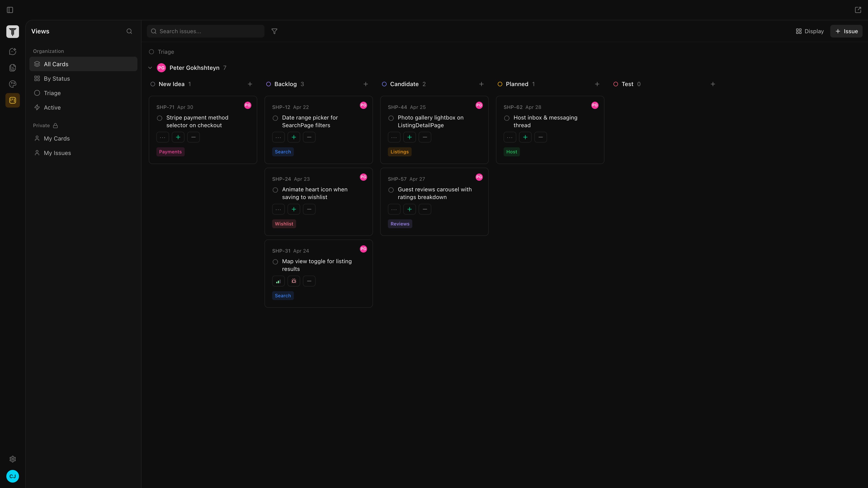Add card to Test column
The width and height of the screenshot is (868, 488).
[713, 84]
